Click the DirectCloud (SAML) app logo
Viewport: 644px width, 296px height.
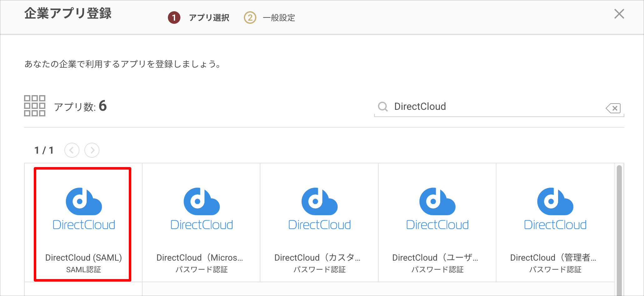point(84,209)
